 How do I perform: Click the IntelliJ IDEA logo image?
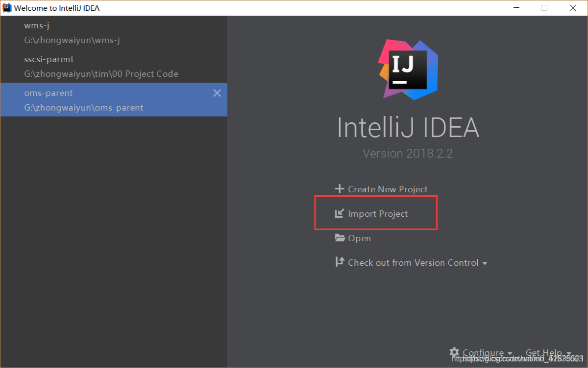tap(408, 69)
